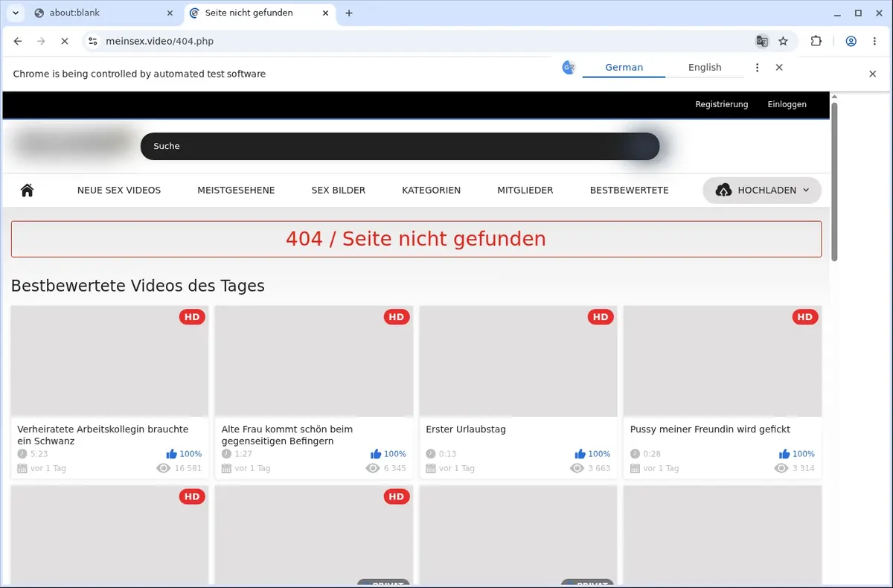Click the Einloggen link

click(x=787, y=104)
